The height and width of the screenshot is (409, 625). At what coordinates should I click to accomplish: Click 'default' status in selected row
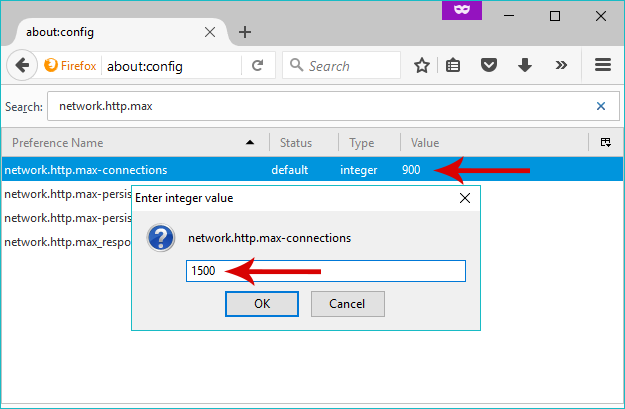(x=290, y=170)
